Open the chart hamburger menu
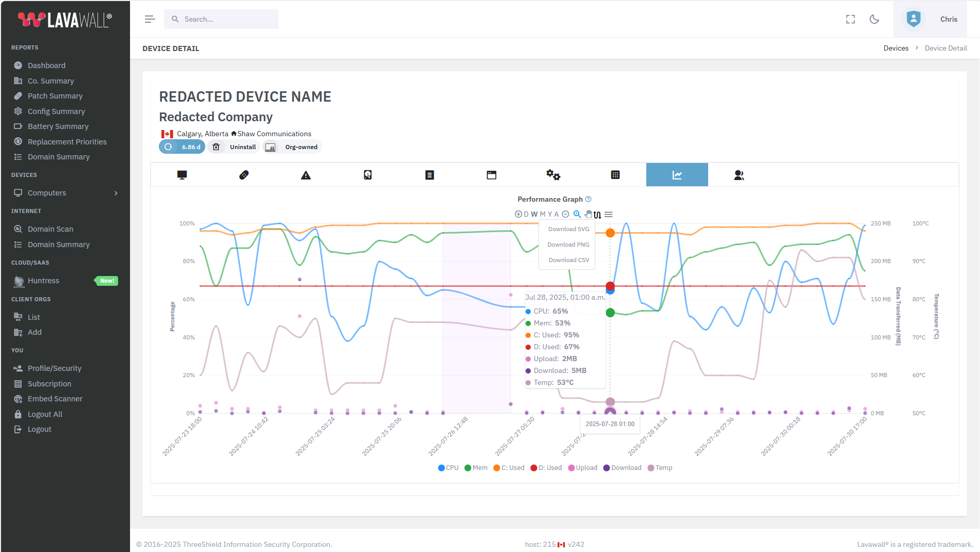 pos(609,214)
